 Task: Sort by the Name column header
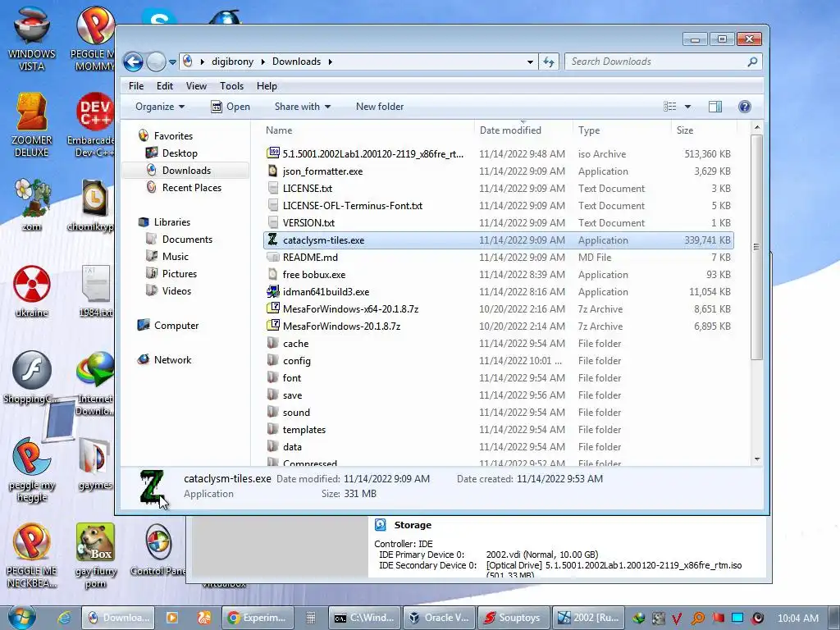click(279, 130)
